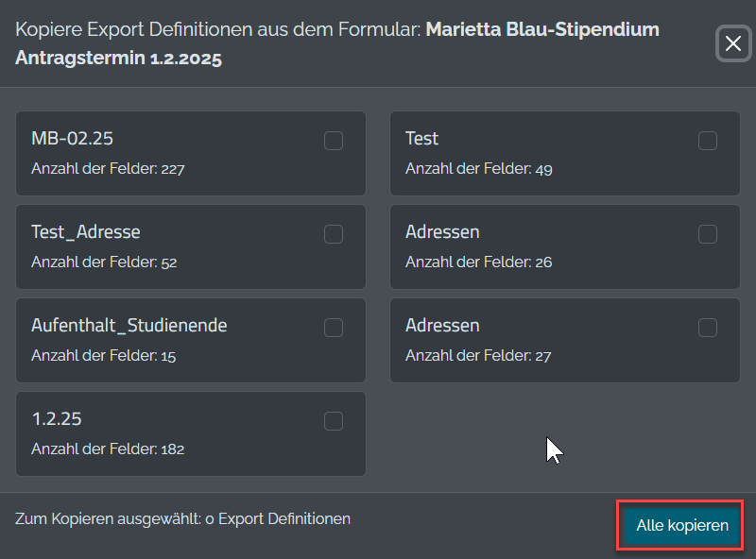Click the 1.2.25 export definition card
756x559 pixels.
click(189, 434)
